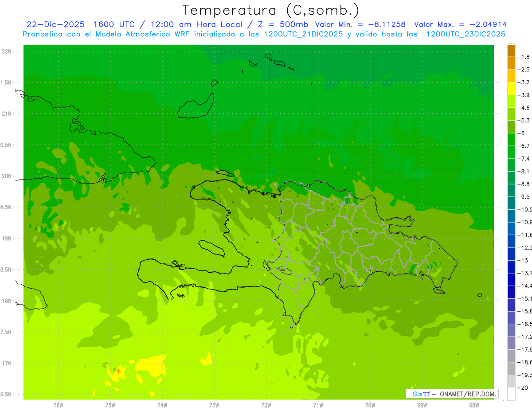Click the gray legend swatch between -18.6 and -19.3

(x=511, y=368)
